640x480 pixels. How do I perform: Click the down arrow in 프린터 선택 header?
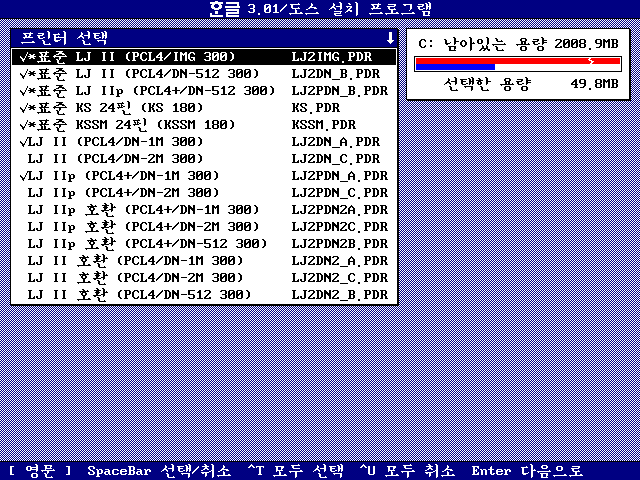[x=390, y=38]
